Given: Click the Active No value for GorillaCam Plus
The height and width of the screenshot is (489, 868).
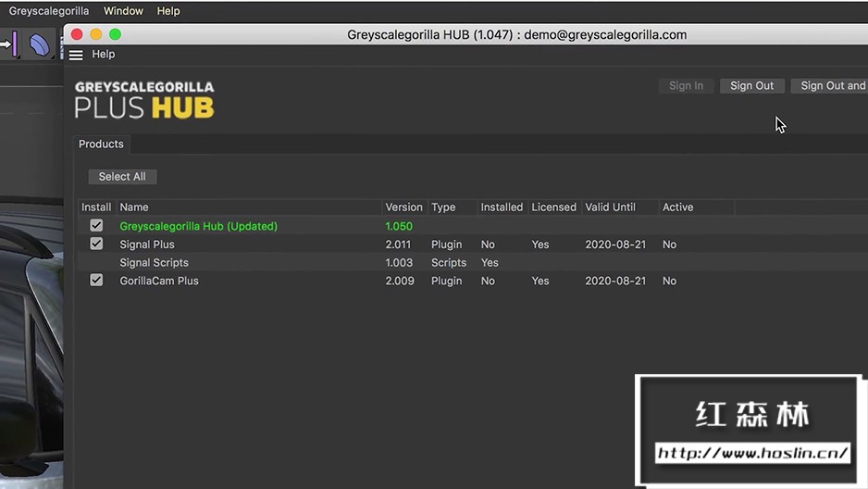Looking at the screenshot, I should tap(669, 281).
